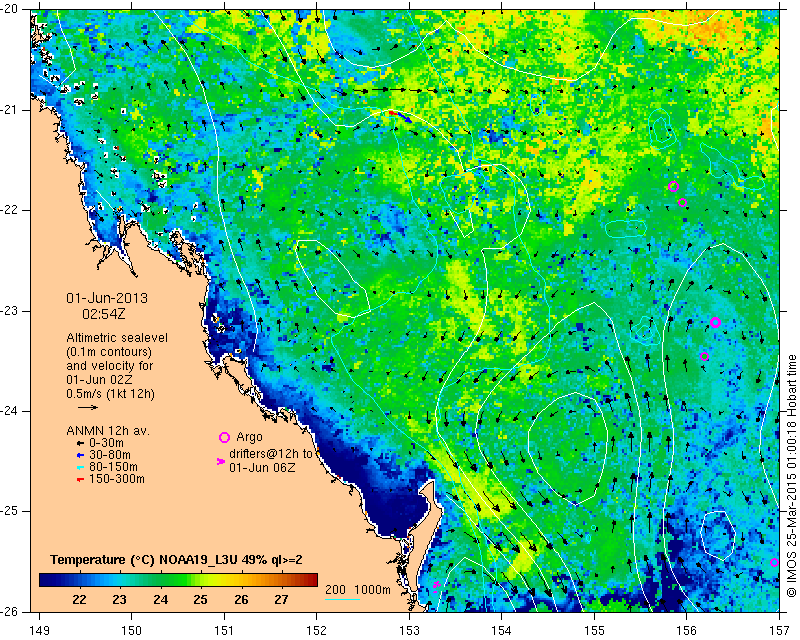Click the colorbar label 27

(282, 599)
